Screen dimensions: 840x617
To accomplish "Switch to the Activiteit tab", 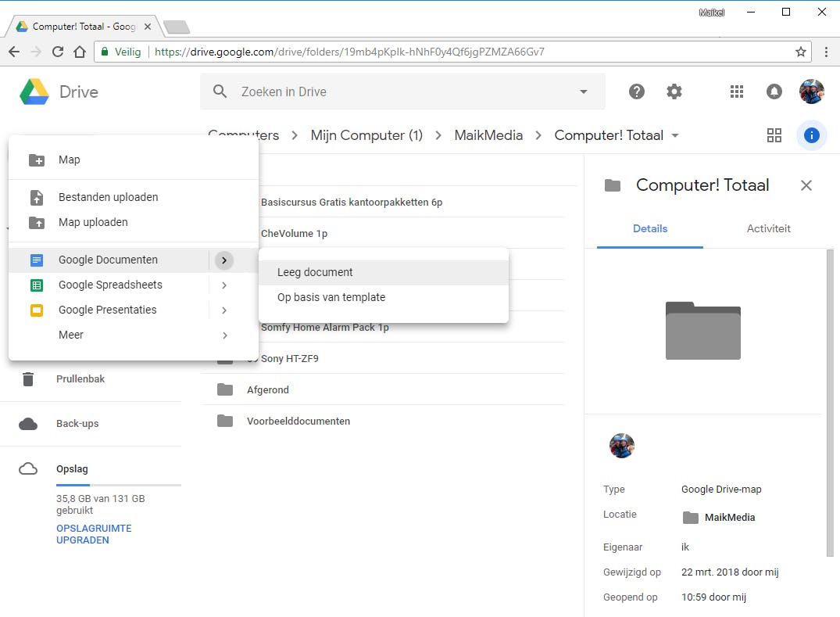I will pyautogui.click(x=769, y=228).
